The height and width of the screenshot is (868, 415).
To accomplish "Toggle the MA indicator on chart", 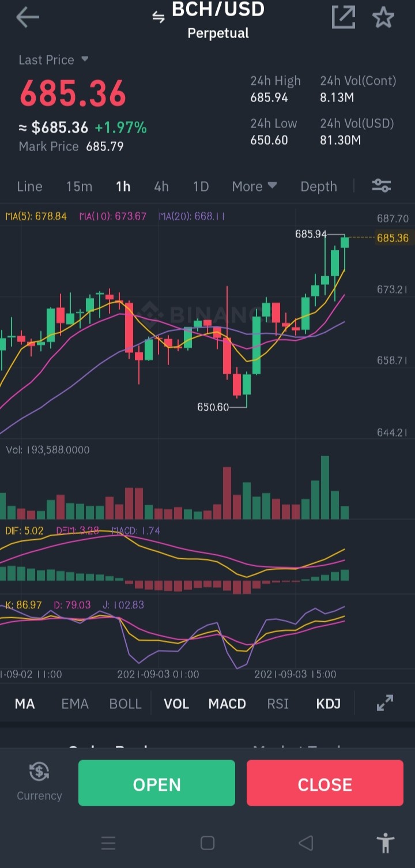I will 25,704.
